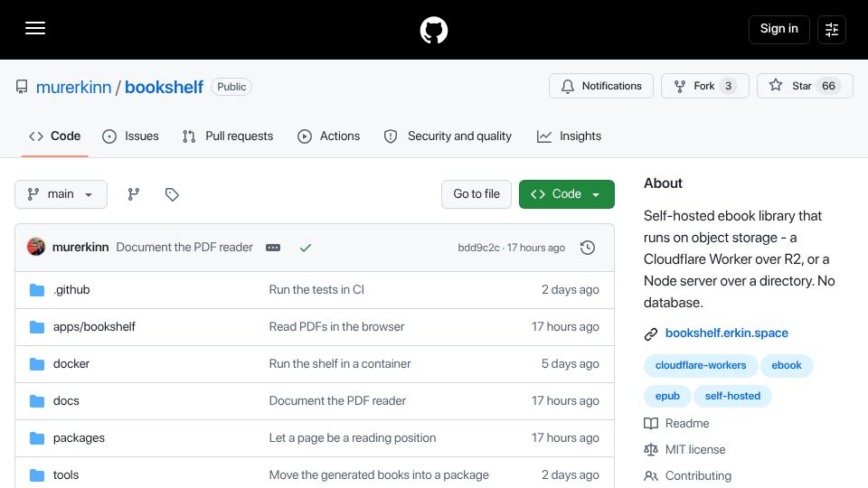The width and height of the screenshot is (868, 488).
Task: Open the Run the tests in CI commit
Action: coord(316,289)
